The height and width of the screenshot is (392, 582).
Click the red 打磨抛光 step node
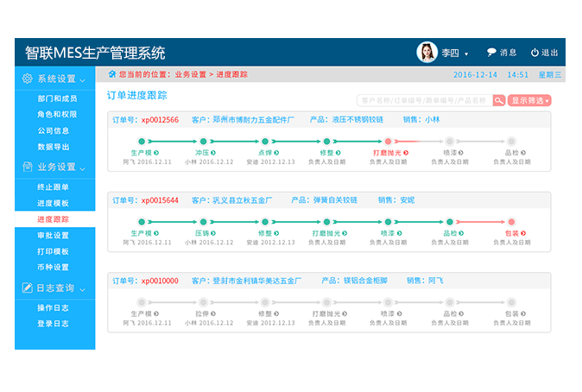click(x=388, y=141)
